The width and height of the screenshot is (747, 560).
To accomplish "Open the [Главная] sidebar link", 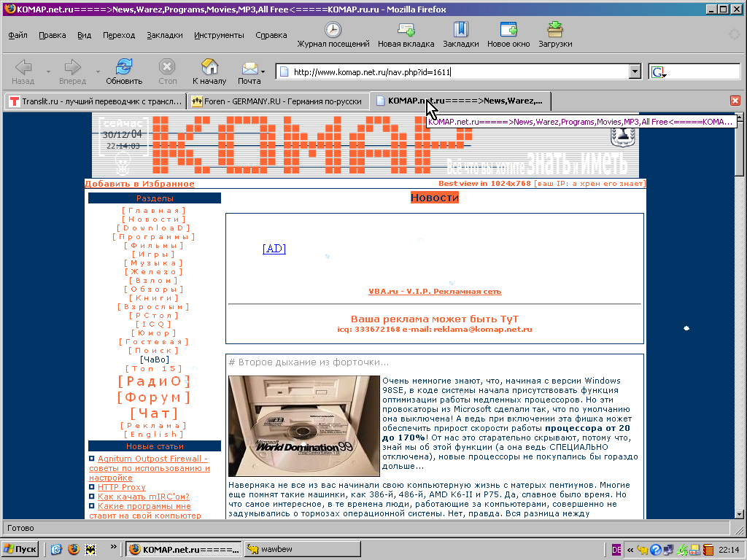I will tap(153, 211).
